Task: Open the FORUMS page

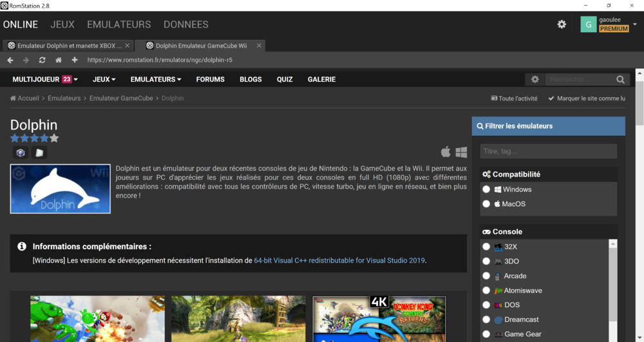Action: click(211, 79)
